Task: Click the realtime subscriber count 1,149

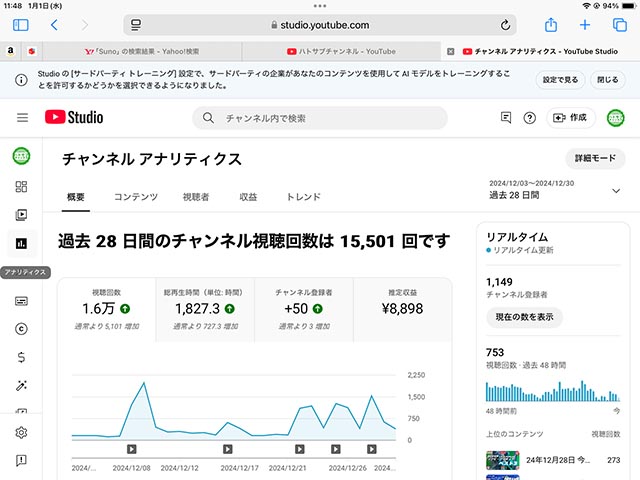Action: tap(499, 282)
